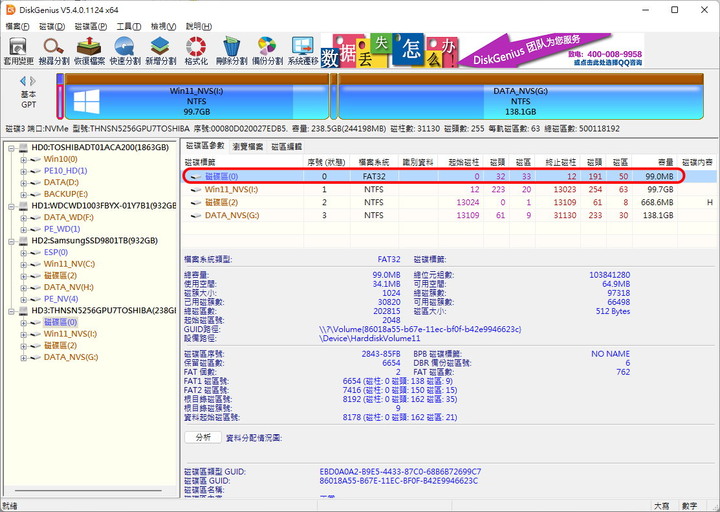Switch to the 磁區編輯 tab

287,146
